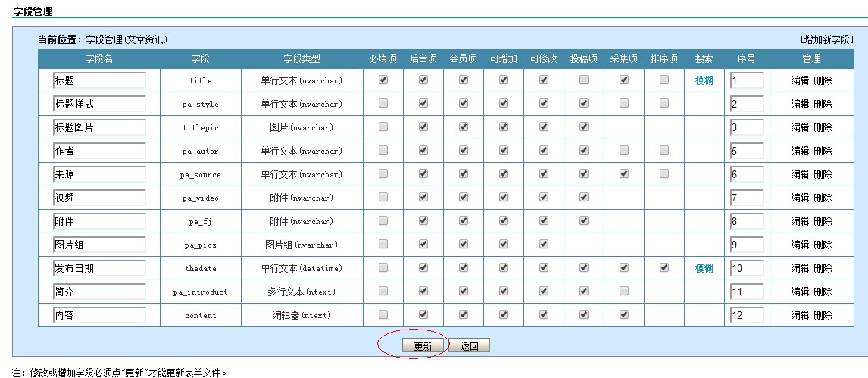The image size is (868, 378).
Task: Open 编辑 for the 内容 field
Action: point(800,315)
